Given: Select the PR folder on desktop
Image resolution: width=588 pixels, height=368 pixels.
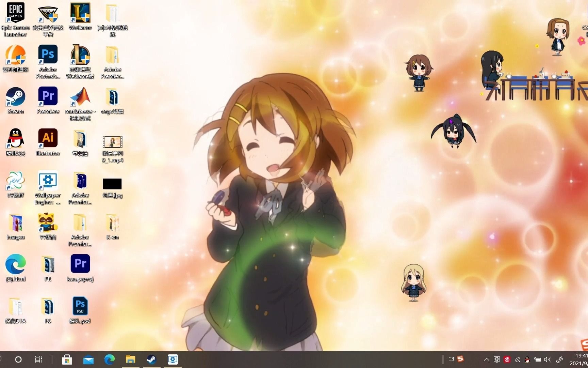Looking at the screenshot, I should [48, 268].
